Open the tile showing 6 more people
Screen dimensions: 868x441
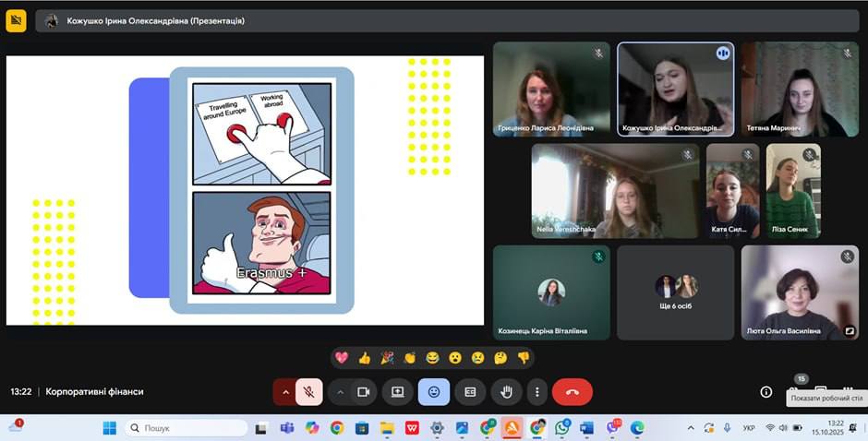(x=675, y=292)
